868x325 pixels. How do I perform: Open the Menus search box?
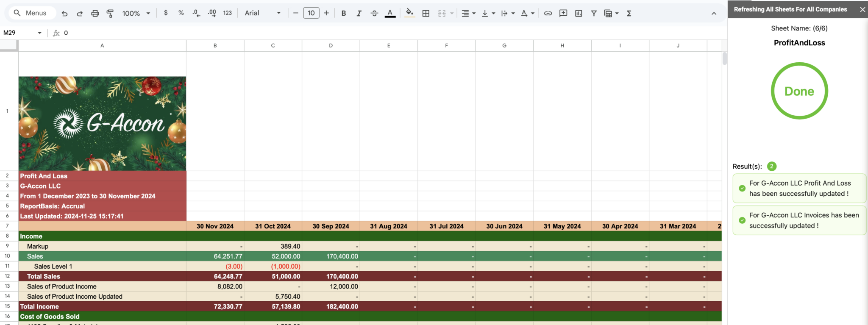[x=31, y=13]
